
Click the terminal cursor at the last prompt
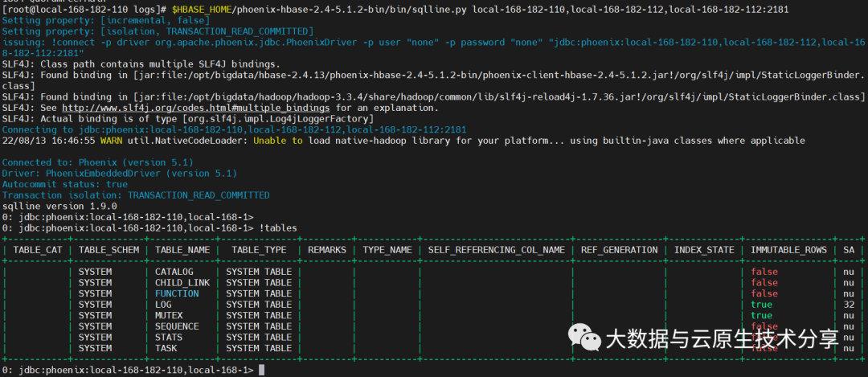click(262, 370)
